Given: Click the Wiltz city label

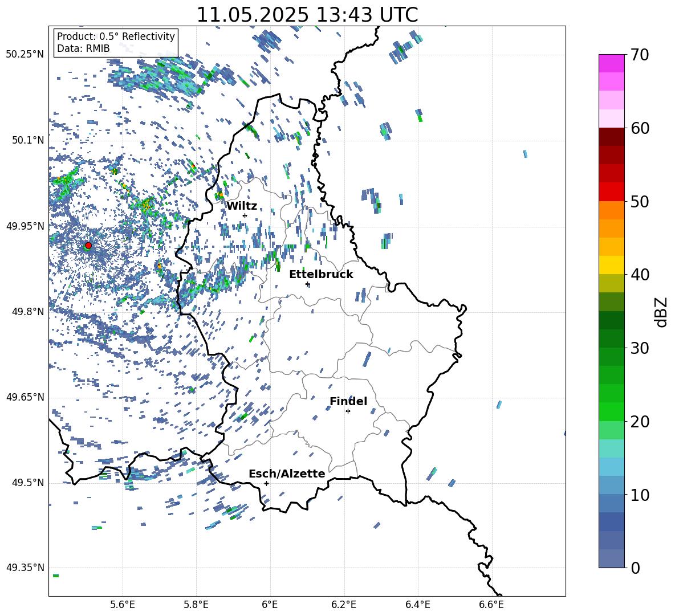Looking at the screenshot, I should 242,206.
